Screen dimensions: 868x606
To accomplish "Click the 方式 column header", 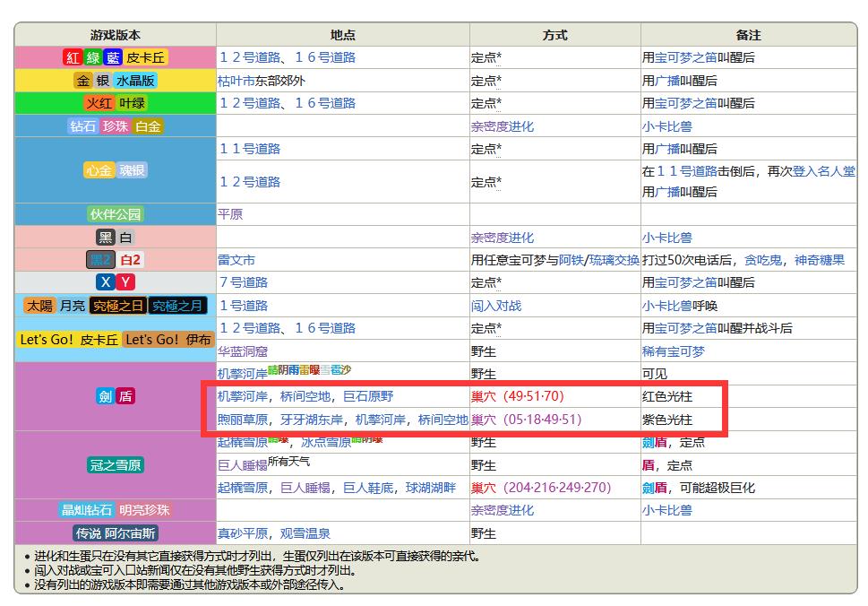I will click(554, 35).
